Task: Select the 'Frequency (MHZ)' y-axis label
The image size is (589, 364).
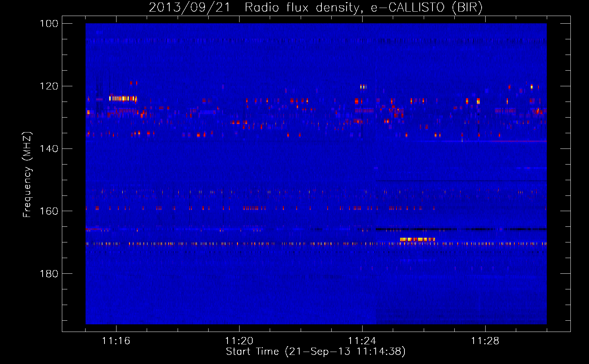Action: click(x=27, y=175)
